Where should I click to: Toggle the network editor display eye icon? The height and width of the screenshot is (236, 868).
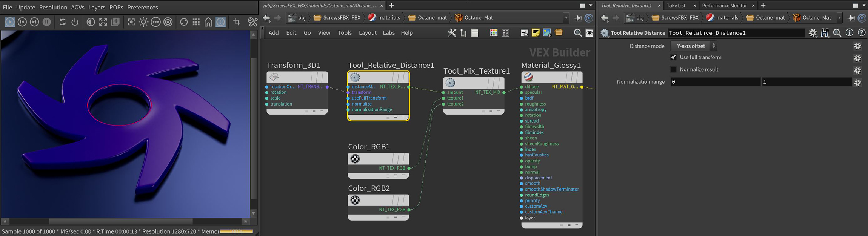pos(589,33)
